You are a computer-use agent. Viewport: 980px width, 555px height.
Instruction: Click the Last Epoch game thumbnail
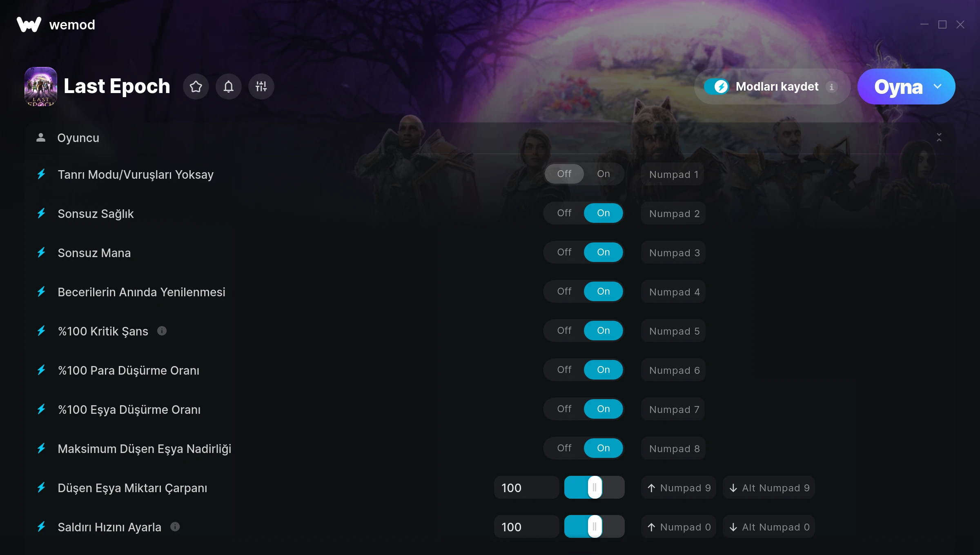tap(41, 87)
